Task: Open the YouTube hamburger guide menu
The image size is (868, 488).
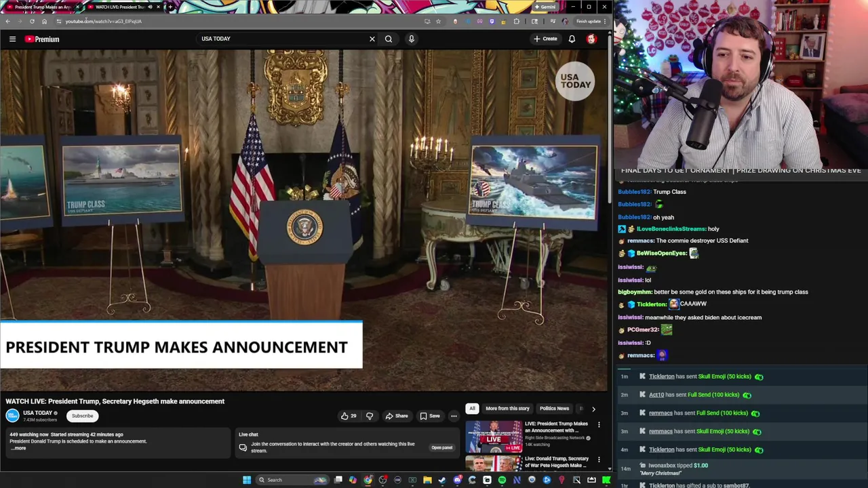Action: (12, 39)
